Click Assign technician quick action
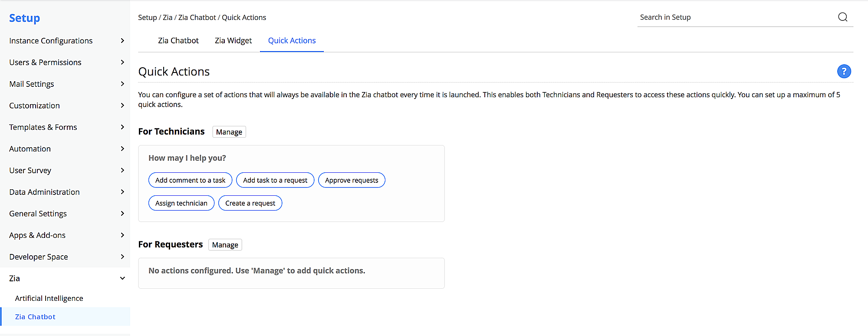 point(181,203)
